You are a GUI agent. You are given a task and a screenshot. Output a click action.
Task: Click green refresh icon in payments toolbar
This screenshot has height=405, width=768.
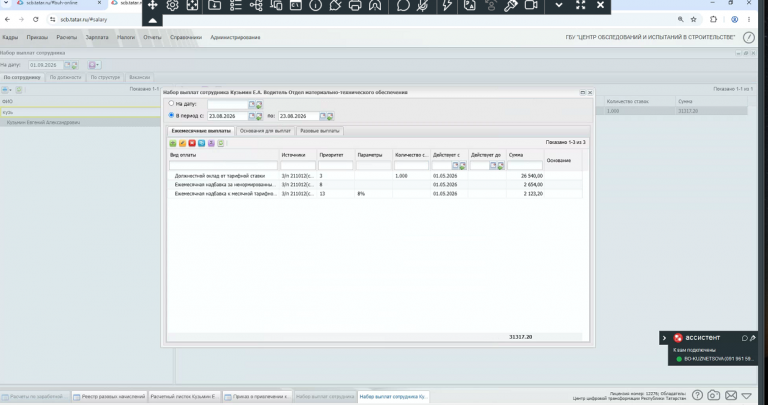221,143
